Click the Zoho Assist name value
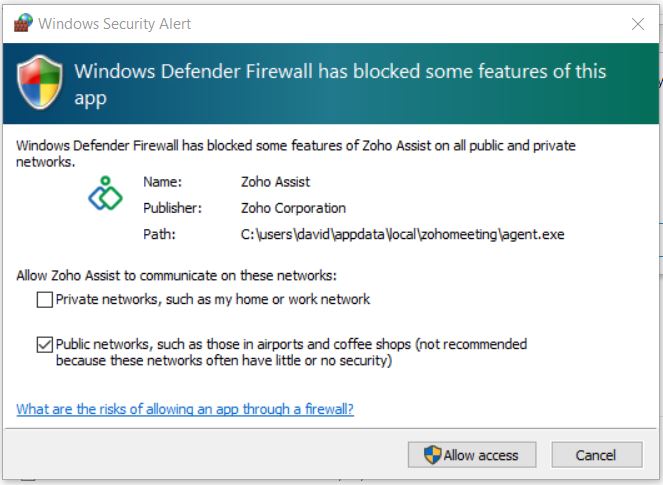 pyautogui.click(x=275, y=182)
